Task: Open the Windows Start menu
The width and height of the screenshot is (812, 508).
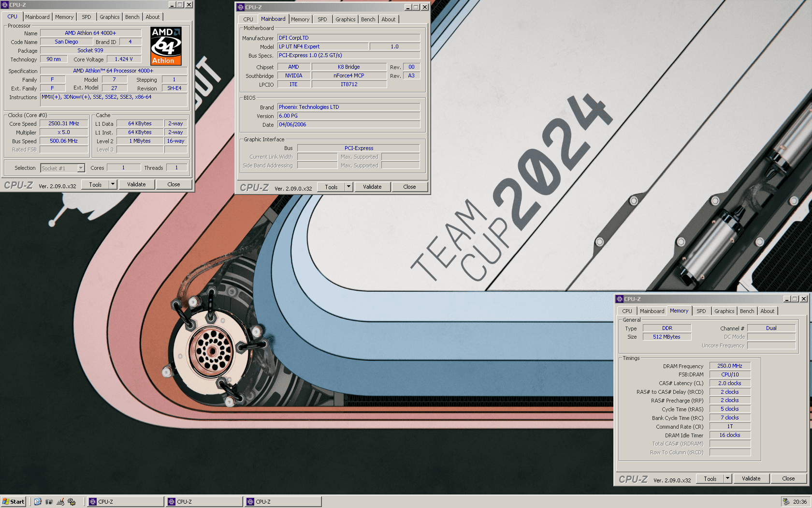Action: point(14,502)
